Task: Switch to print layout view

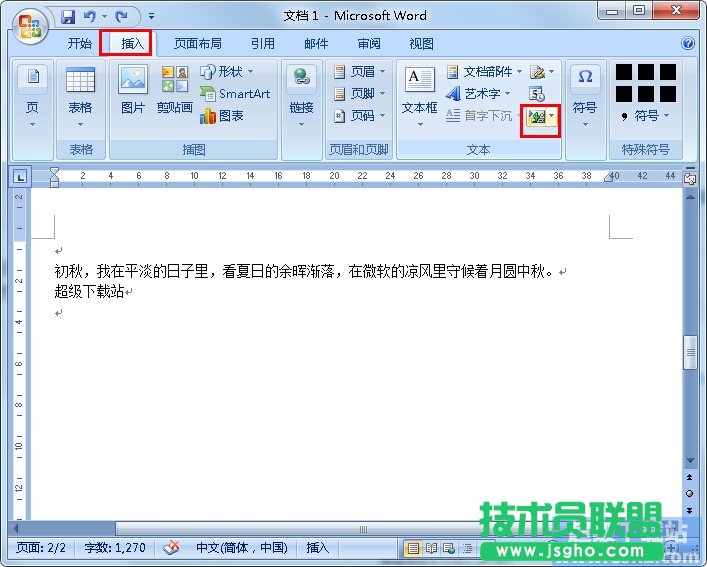Action: point(413,548)
